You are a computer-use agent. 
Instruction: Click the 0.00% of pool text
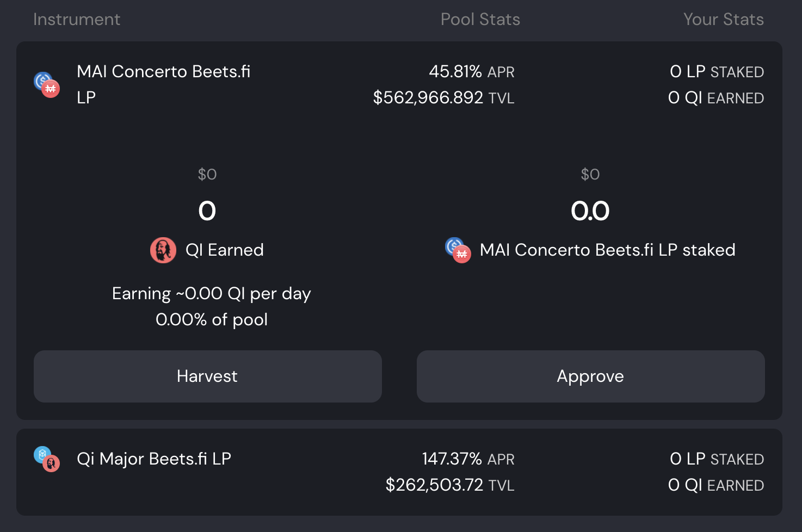click(x=211, y=319)
